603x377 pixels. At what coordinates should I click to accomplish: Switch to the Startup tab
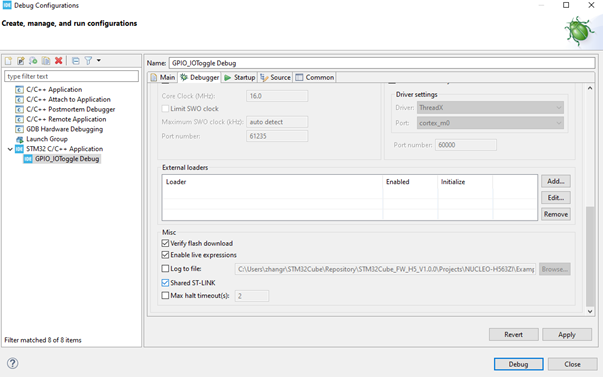[240, 77]
